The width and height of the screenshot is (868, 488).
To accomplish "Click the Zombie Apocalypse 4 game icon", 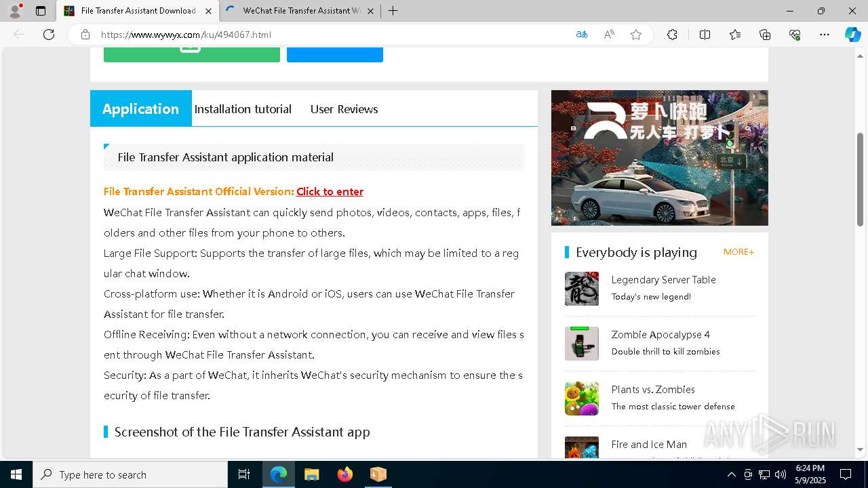I will (582, 344).
